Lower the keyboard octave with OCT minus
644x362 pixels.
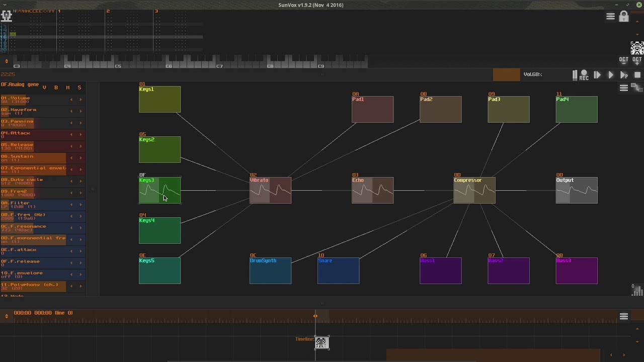pyautogui.click(x=624, y=61)
